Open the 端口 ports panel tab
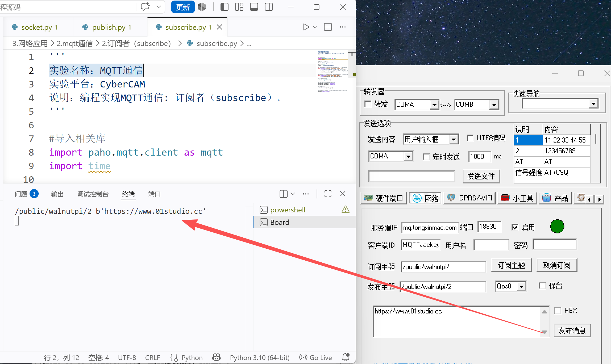 coord(154,194)
